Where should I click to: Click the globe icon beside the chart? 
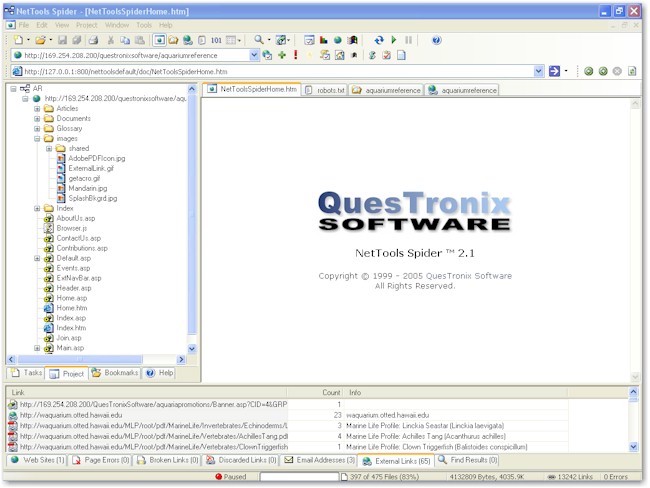tap(338, 40)
